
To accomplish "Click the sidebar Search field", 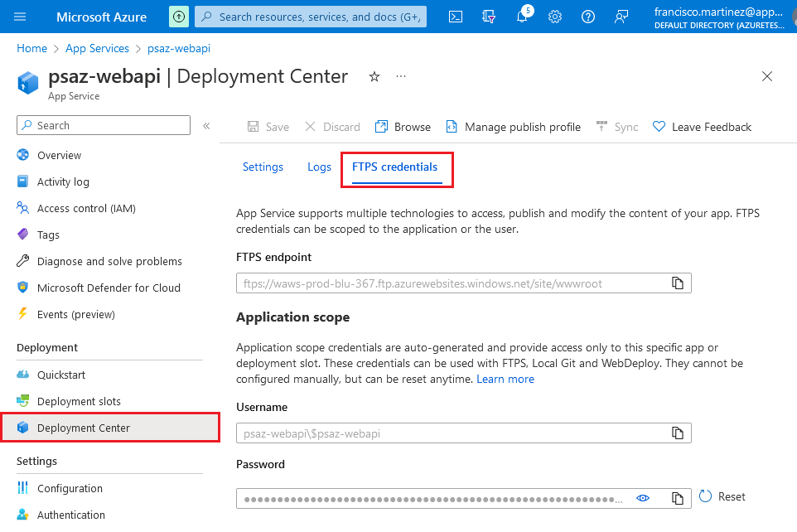I will [x=103, y=123].
